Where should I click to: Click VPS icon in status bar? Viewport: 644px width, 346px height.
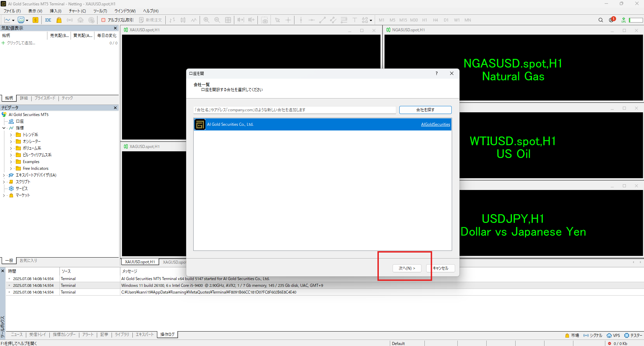pos(613,335)
